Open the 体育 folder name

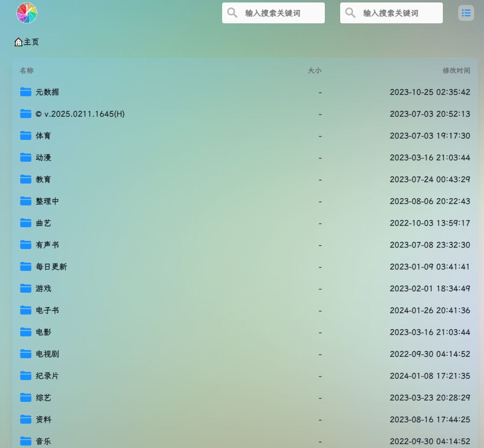(43, 135)
